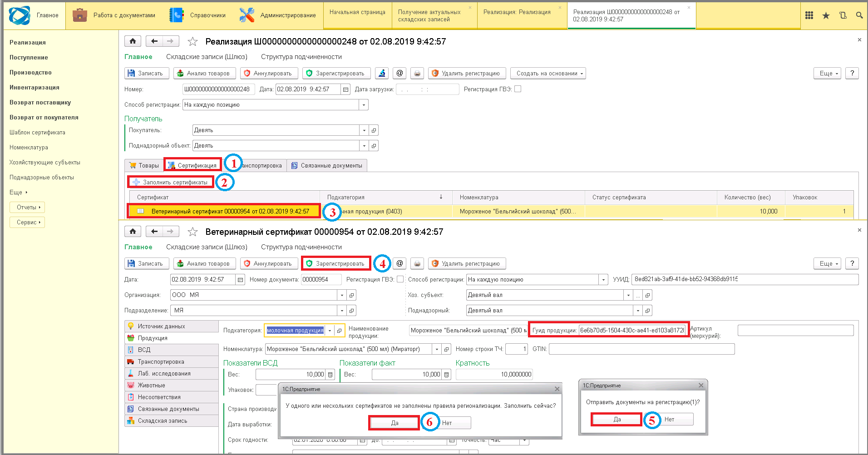Image resolution: width=868 pixels, height=455 pixels.
Task: Toggle Регистрация ГВЭ checkbox in Реализация form
Action: click(518, 89)
